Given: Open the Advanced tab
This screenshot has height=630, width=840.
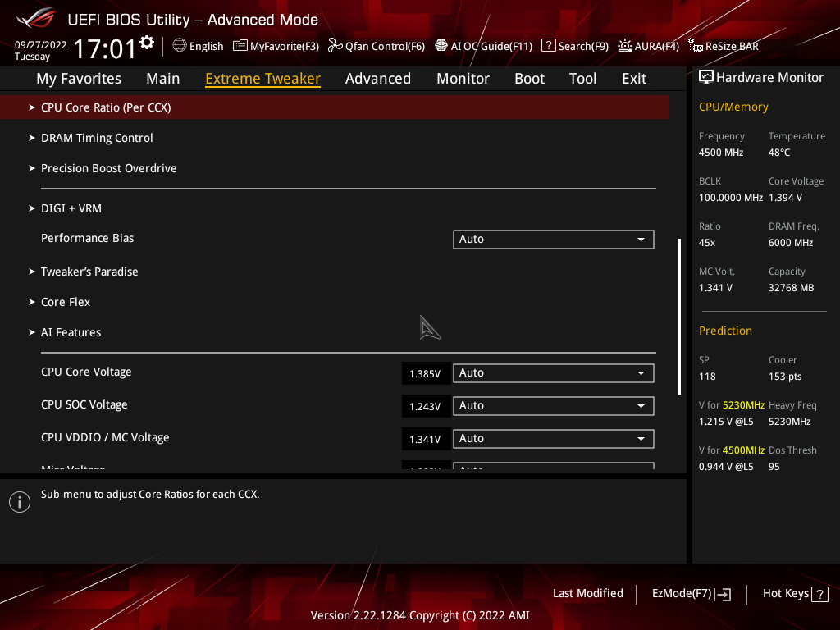Looking at the screenshot, I should (x=377, y=79).
